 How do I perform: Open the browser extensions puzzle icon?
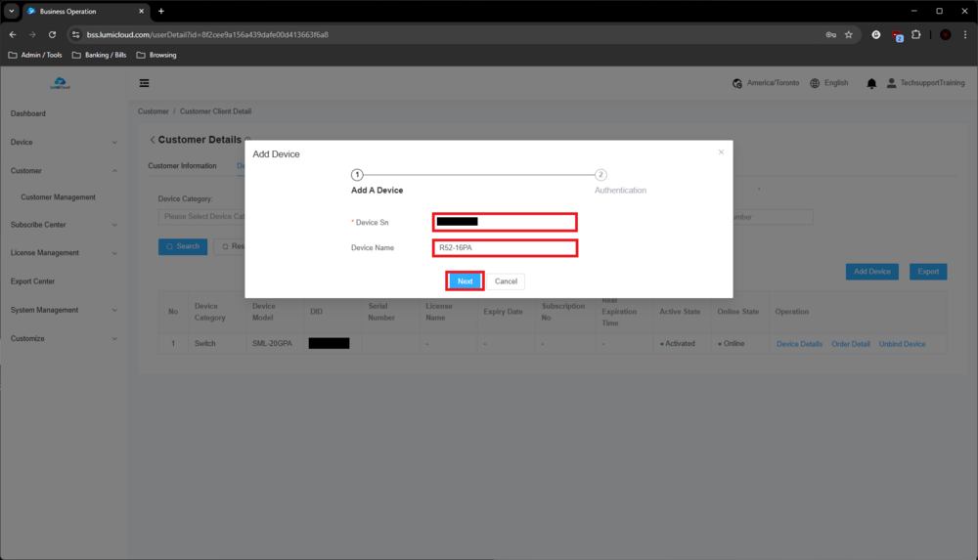point(916,34)
